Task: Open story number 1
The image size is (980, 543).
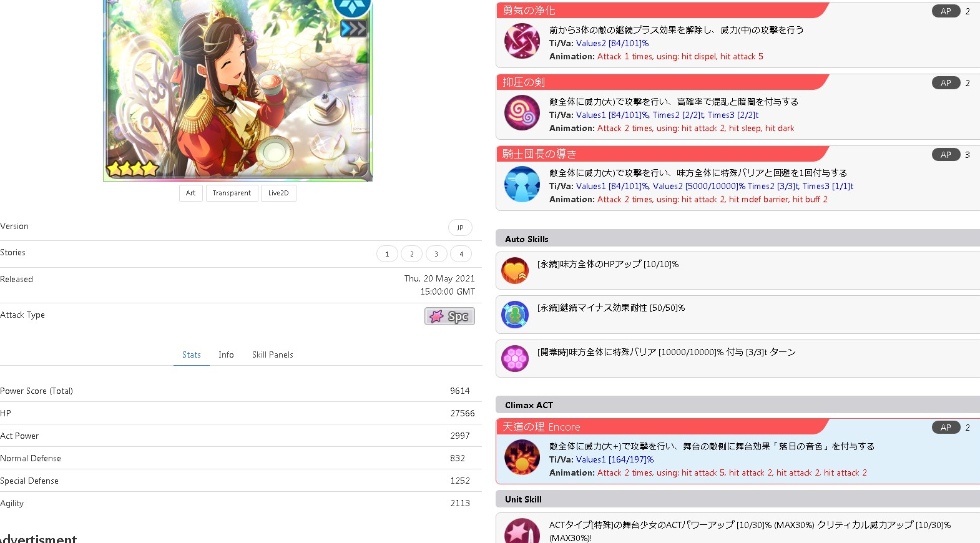Action: point(387,254)
